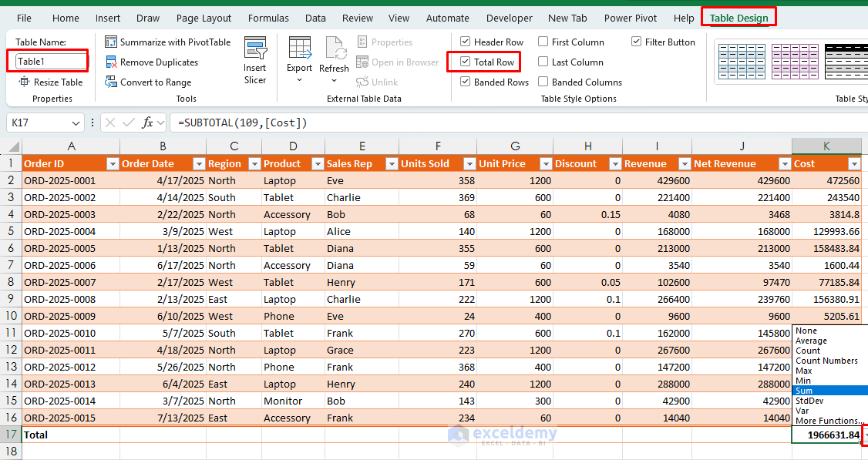Switch to the Insert tab

107,18
